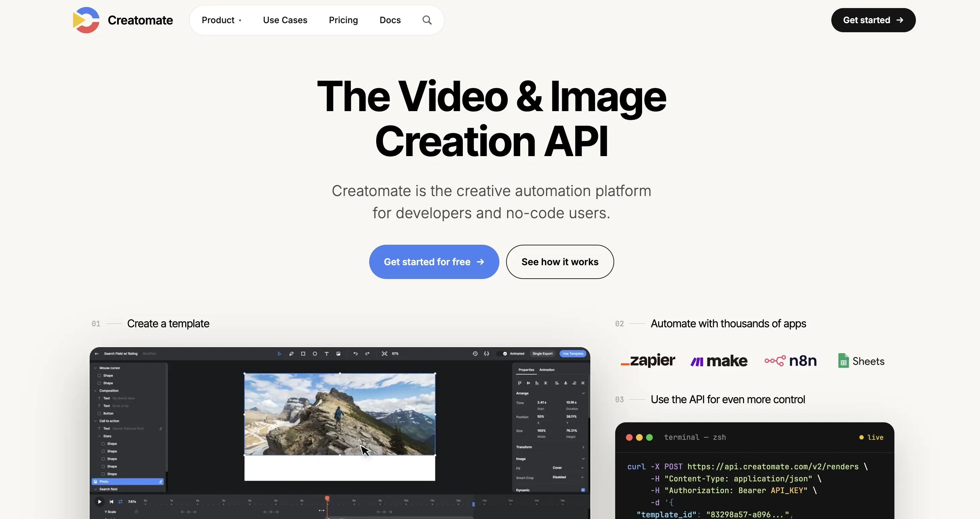
Task: Click the align right icon in Properties
Action: [x=574, y=383]
